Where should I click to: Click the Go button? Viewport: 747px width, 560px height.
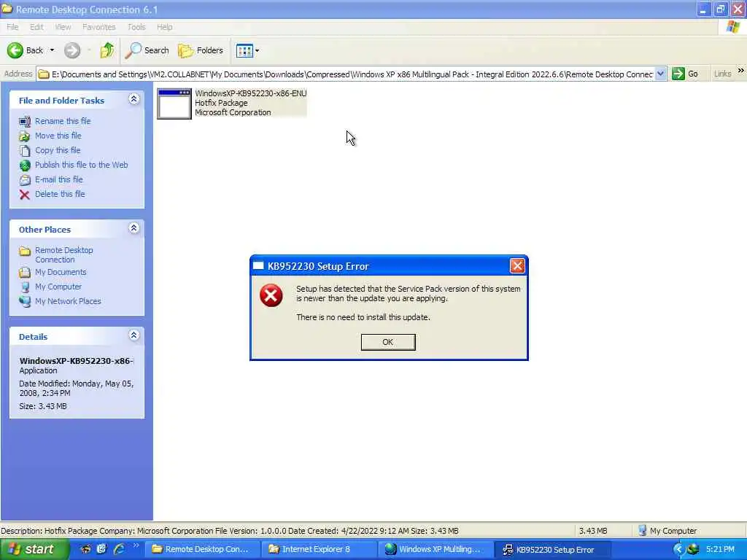click(x=685, y=74)
